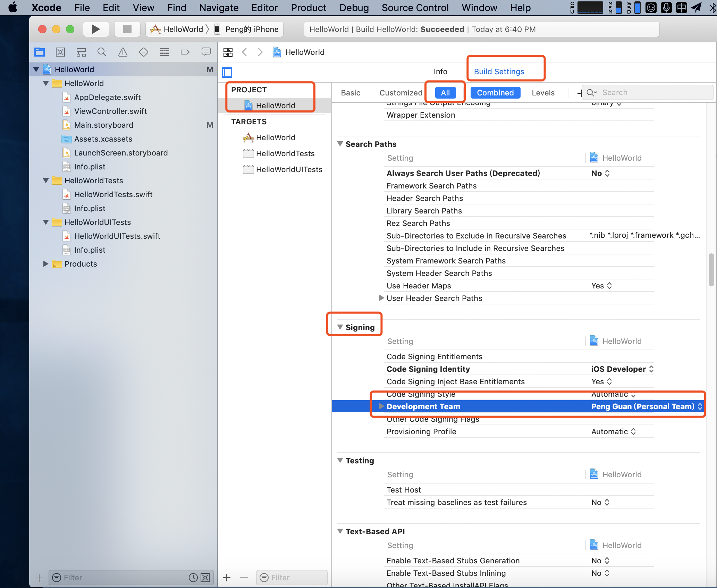Add a build setting with plus button

click(579, 93)
